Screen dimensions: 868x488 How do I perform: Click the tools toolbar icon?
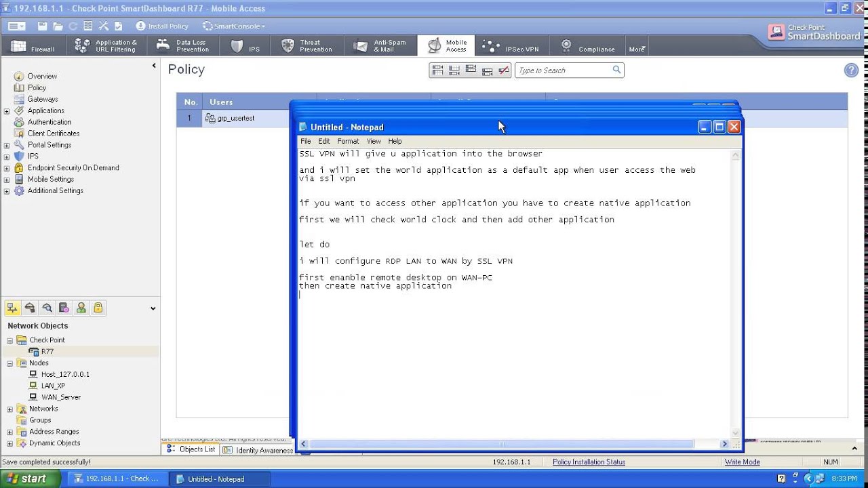tap(104, 26)
